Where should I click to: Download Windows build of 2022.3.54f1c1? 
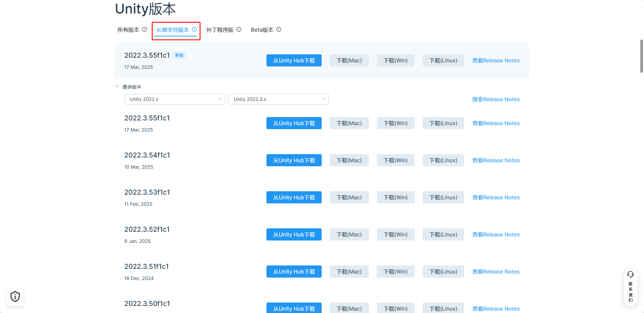(x=395, y=160)
